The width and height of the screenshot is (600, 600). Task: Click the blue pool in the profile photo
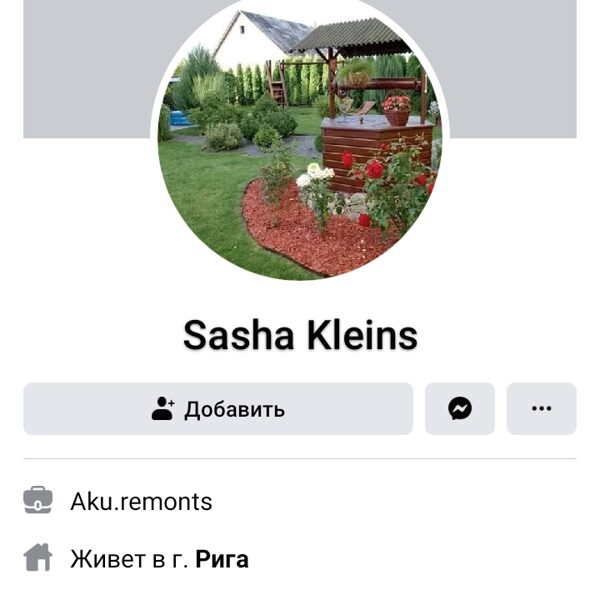(180, 118)
